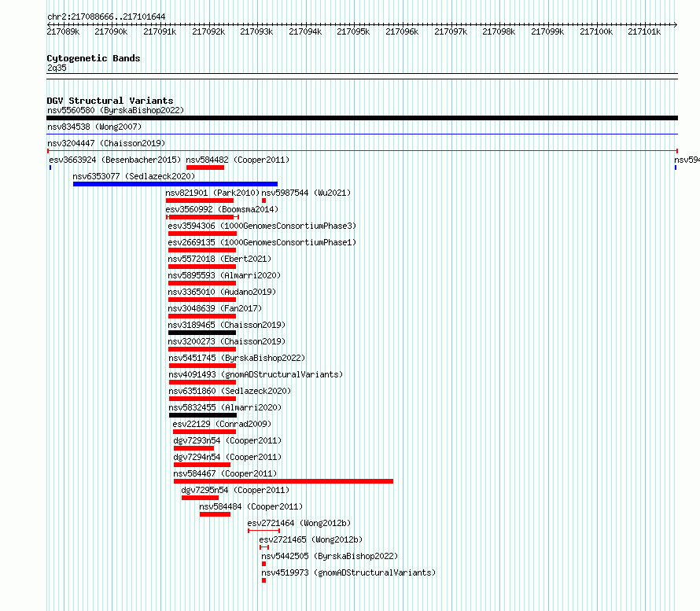The height and width of the screenshot is (611, 700).
Task: Open esv3560992 (Boomsma2014) variant
Action: pyautogui.click(x=222, y=209)
